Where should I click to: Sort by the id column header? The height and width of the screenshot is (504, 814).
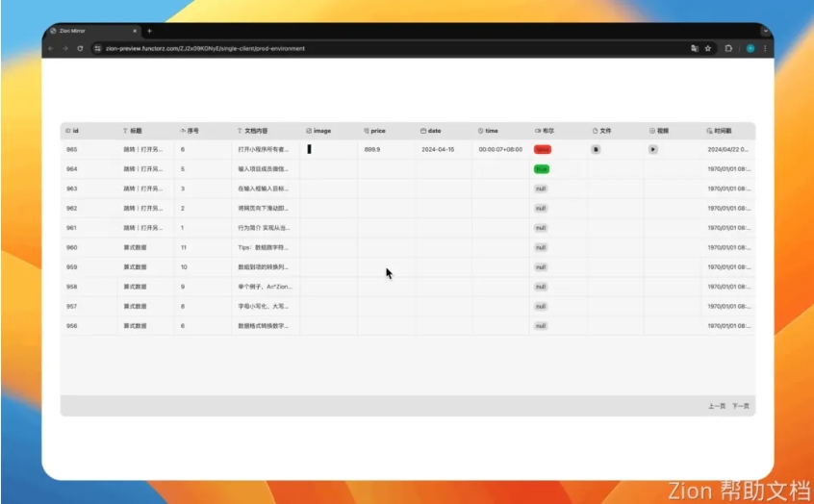click(x=72, y=130)
